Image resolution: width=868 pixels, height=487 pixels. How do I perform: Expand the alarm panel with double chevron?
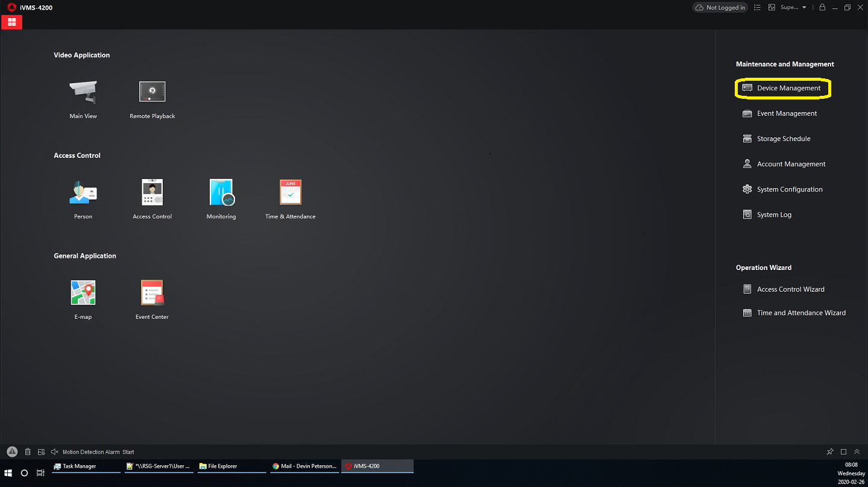point(857,452)
